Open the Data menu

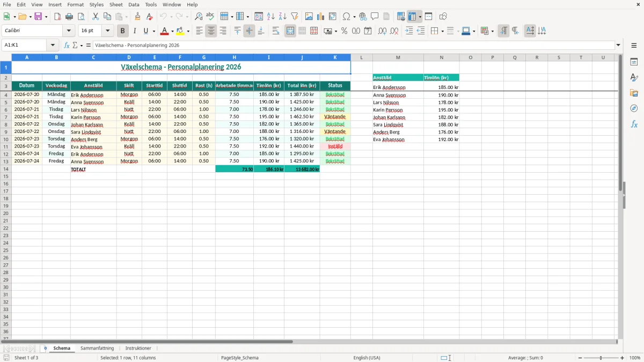coord(134,4)
